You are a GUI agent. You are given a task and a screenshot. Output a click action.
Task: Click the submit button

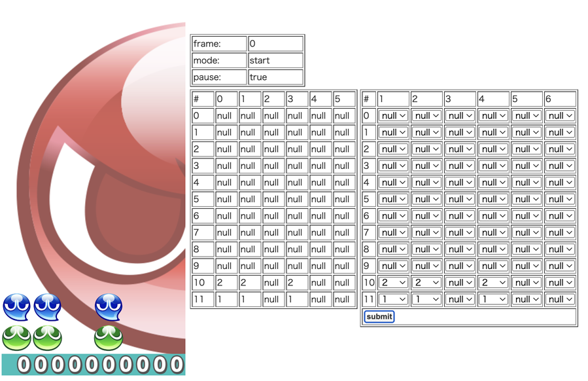pyautogui.click(x=379, y=316)
